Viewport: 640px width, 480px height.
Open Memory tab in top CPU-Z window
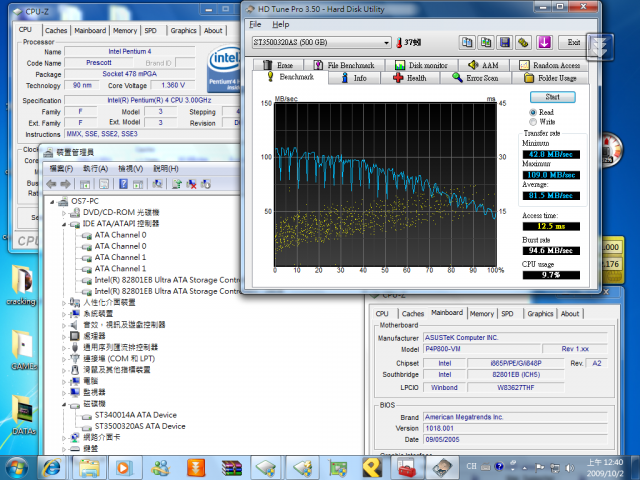click(125, 31)
